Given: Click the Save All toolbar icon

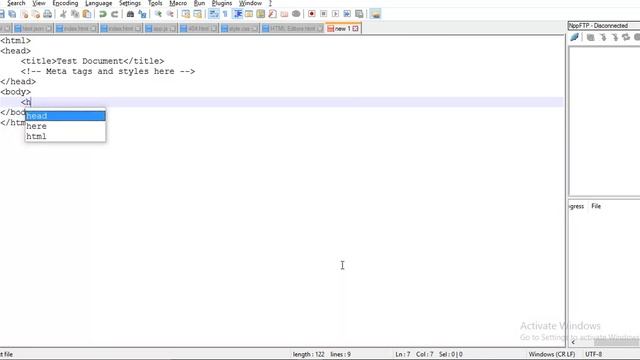Looking at the screenshot, I should tap(12, 14).
